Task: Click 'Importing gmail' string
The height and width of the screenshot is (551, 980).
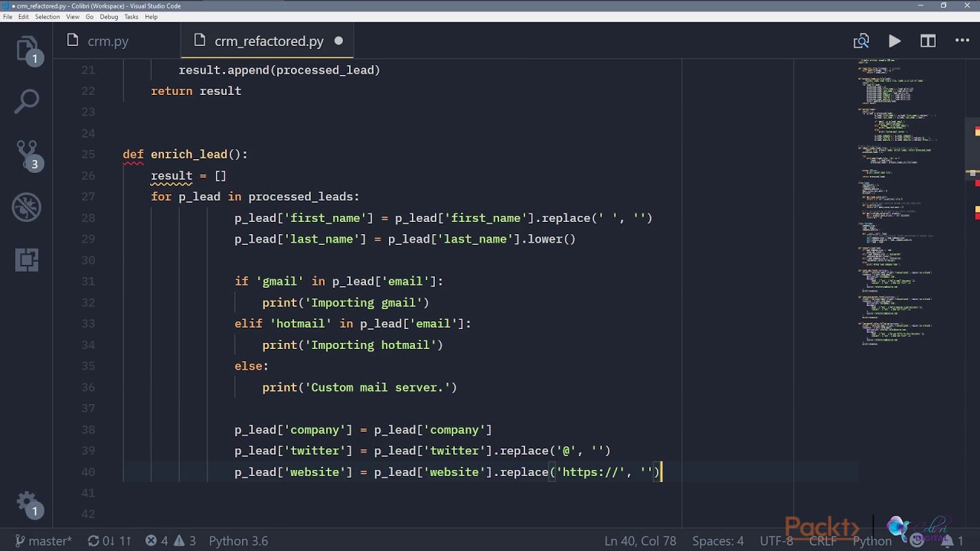Action: point(363,303)
